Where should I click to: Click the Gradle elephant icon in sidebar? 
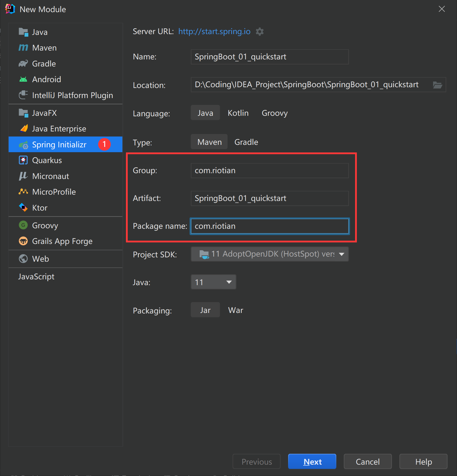tap(23, 64)
